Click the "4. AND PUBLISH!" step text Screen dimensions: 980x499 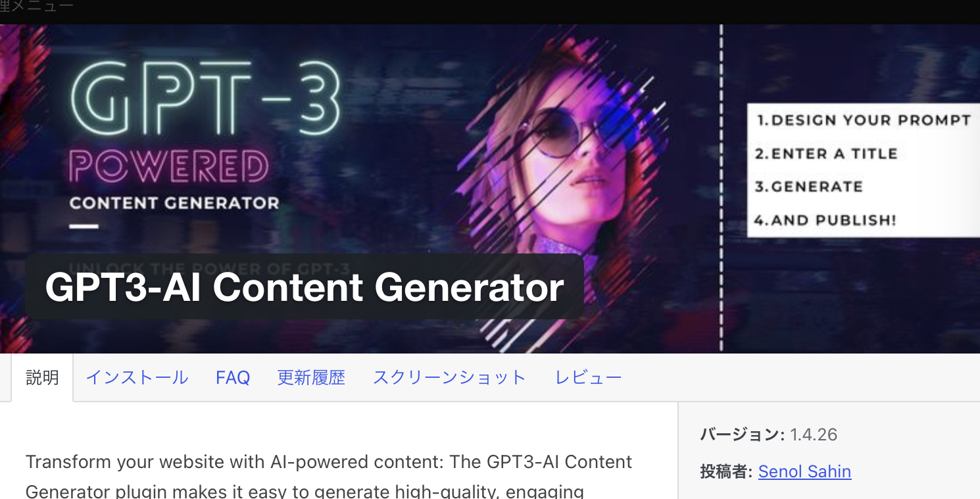[x=825, y=220]
